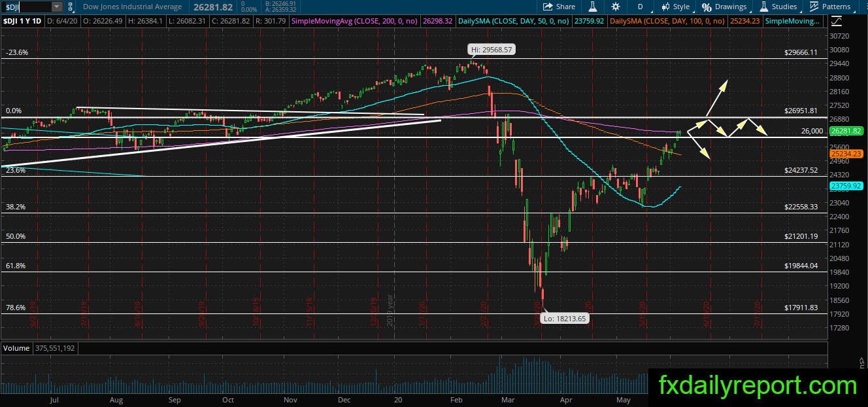Click the symbol actions icon beside the dropdown

(71, 7)
